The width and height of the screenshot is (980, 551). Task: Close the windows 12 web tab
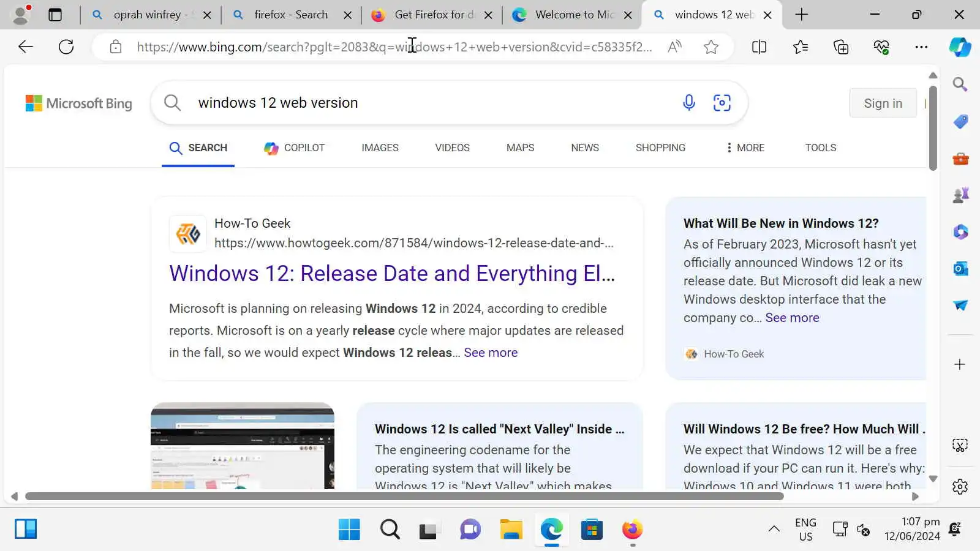pos(767,15)
